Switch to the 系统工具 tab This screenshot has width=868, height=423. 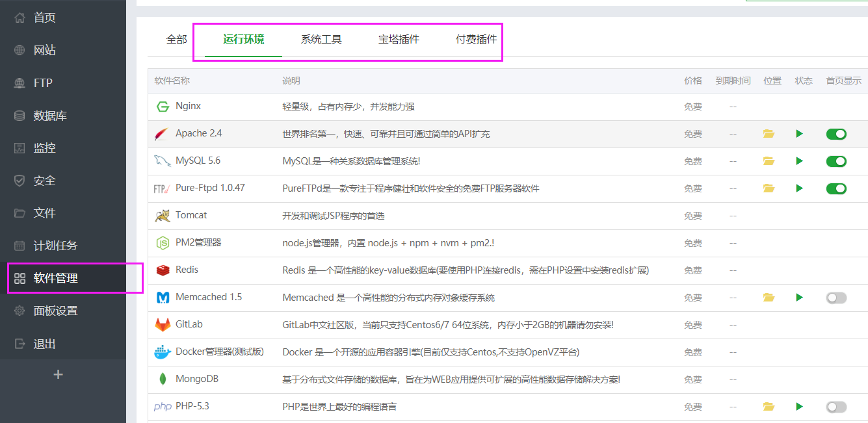point(321,40)
